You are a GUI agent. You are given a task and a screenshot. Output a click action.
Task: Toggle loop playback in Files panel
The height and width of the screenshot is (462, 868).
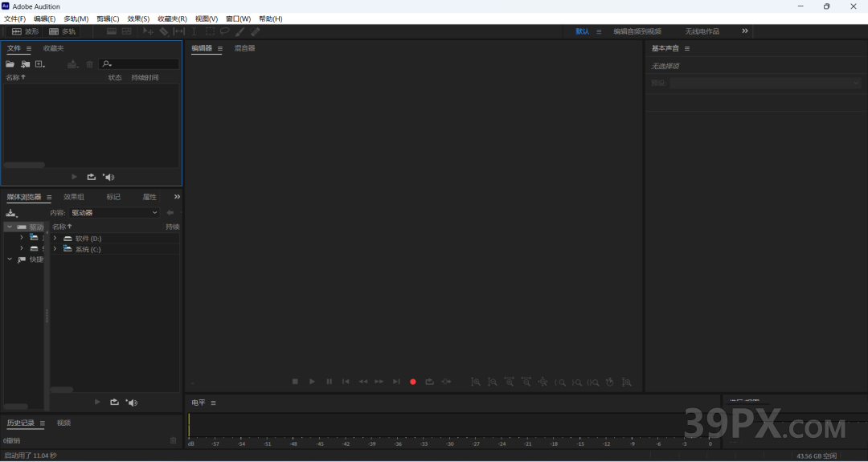tap(92, 177)
